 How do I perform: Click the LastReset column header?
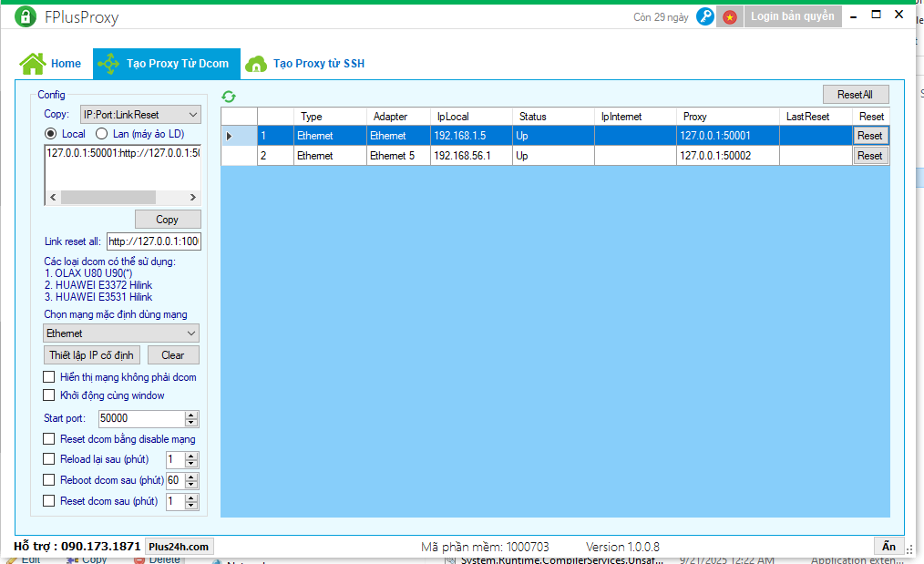tap(816, 117)
